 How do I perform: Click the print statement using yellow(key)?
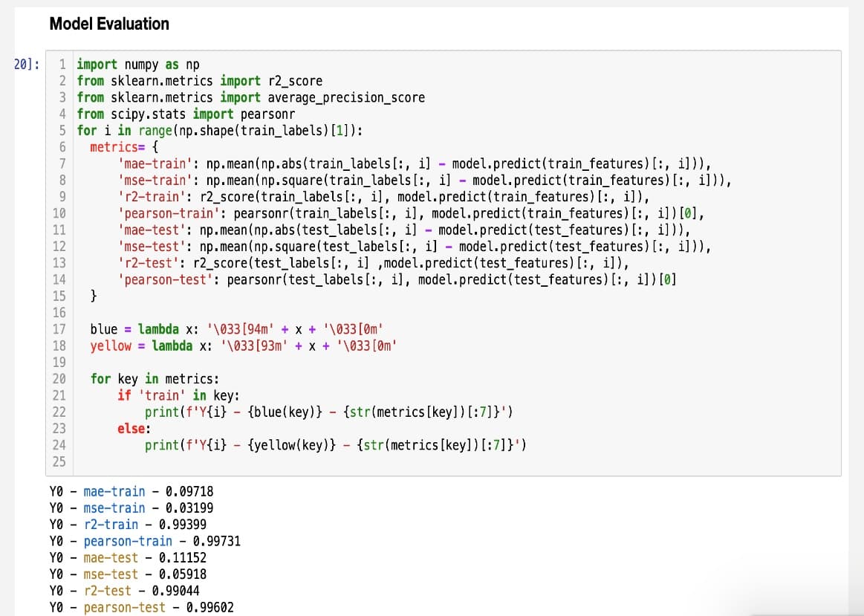336,444
